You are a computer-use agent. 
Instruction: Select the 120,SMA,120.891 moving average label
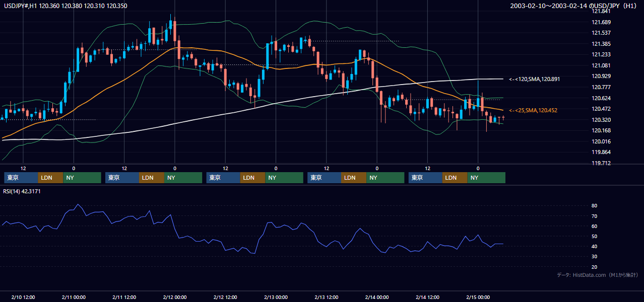click(x=534, y=79)
